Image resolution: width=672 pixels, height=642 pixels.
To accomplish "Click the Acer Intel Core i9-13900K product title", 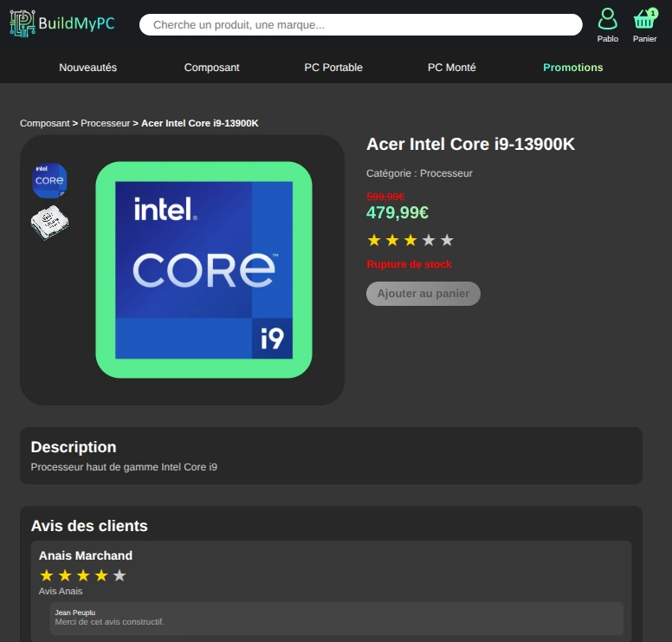I will coord(470,144).
